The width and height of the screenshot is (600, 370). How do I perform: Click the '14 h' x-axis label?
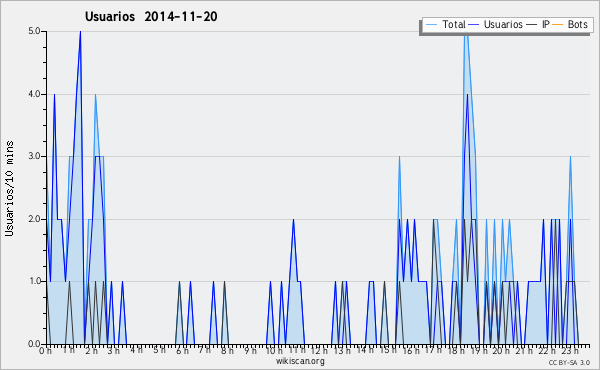pyautogui.click(x=365, y=350)
